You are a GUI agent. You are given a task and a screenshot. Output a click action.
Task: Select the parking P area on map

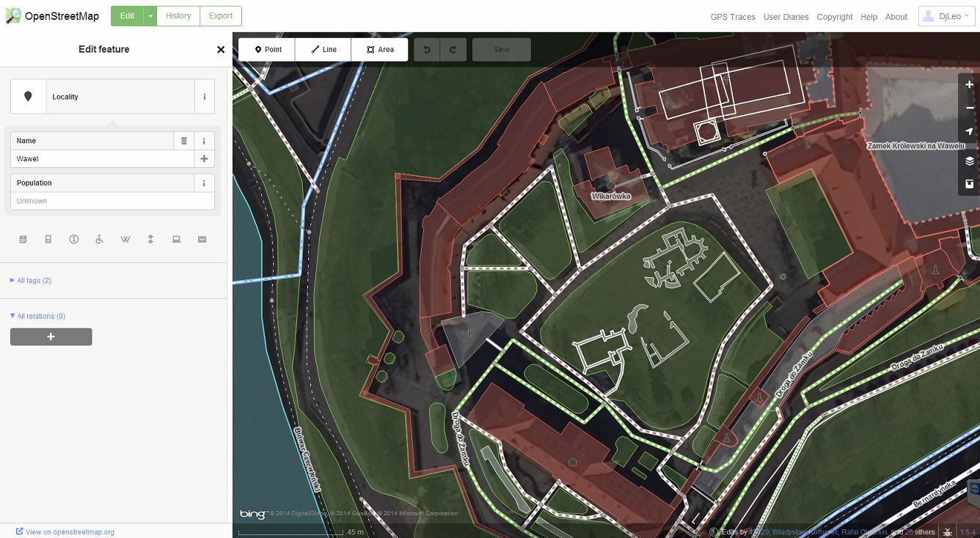pos(471,334)
